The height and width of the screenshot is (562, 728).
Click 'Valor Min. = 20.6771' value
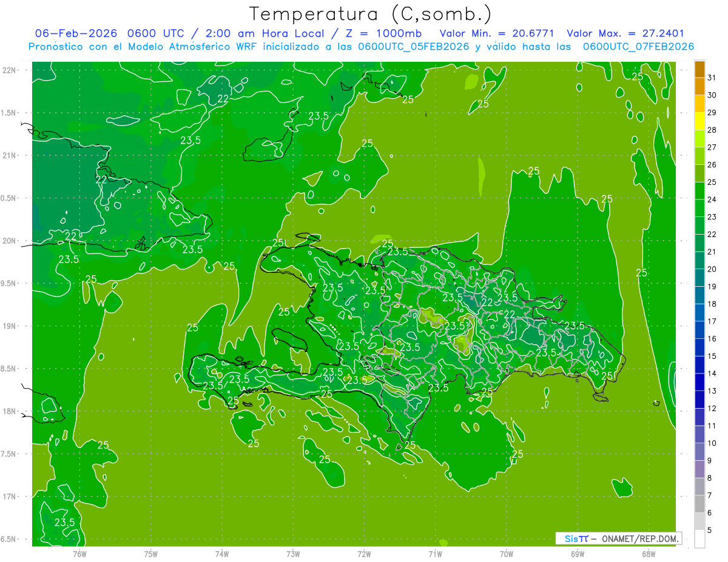497,33
